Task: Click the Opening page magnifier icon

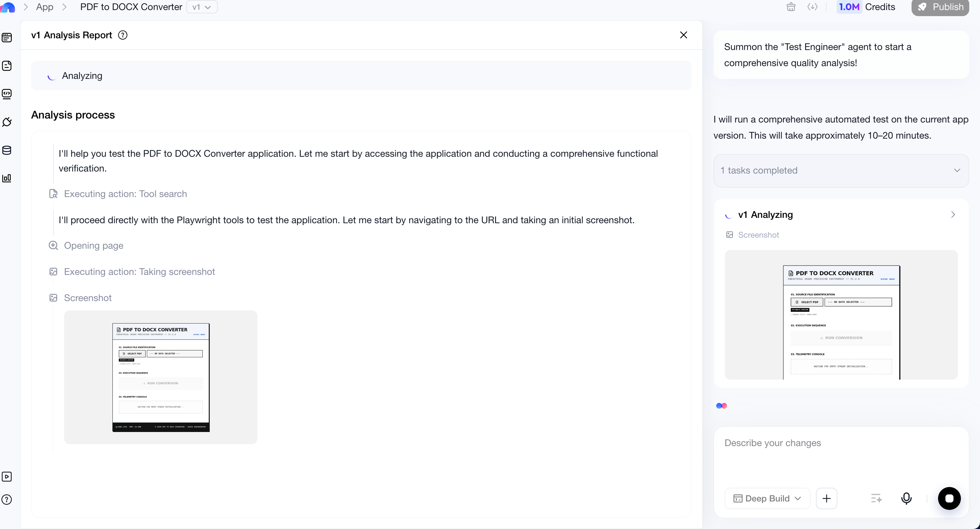Action: pyautogui.click(x=53, y=245)
